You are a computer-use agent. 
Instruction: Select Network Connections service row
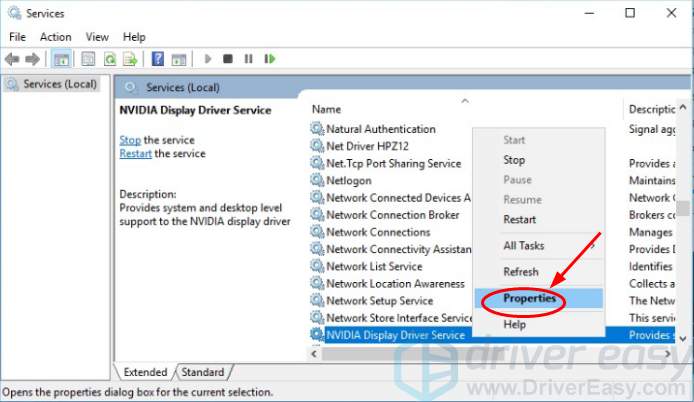(x=378, y=232)
